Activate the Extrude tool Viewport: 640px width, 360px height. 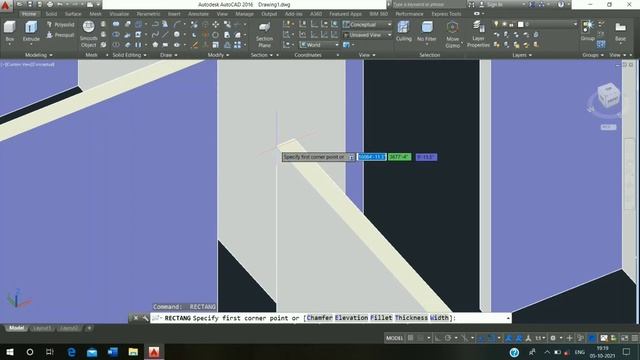coord(31,31)
